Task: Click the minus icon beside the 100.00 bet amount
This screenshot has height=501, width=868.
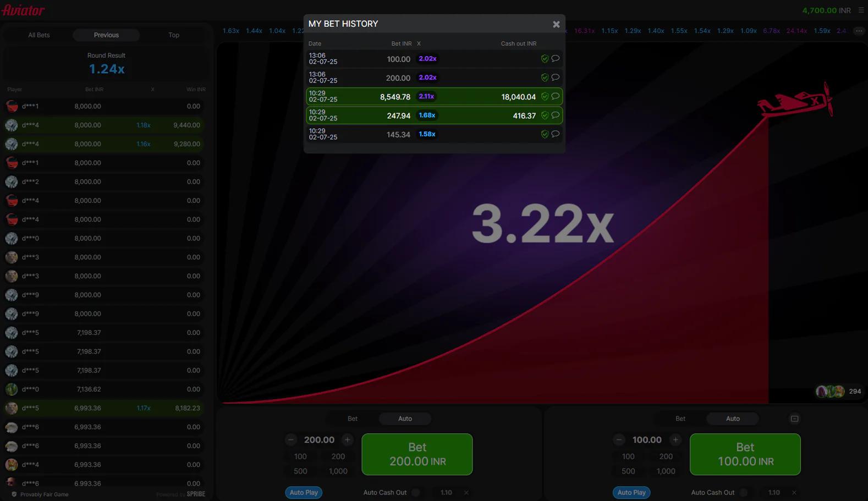Action: click(619, 440)
